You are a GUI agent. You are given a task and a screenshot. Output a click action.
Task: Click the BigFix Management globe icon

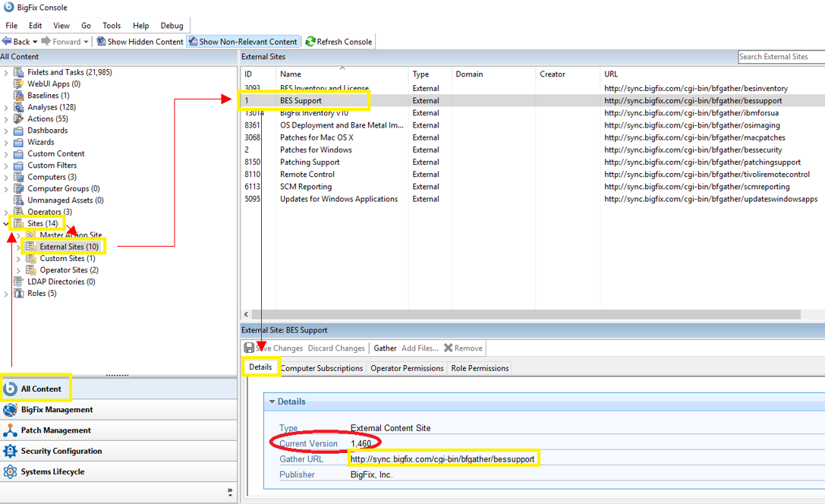tap(10, 410)
